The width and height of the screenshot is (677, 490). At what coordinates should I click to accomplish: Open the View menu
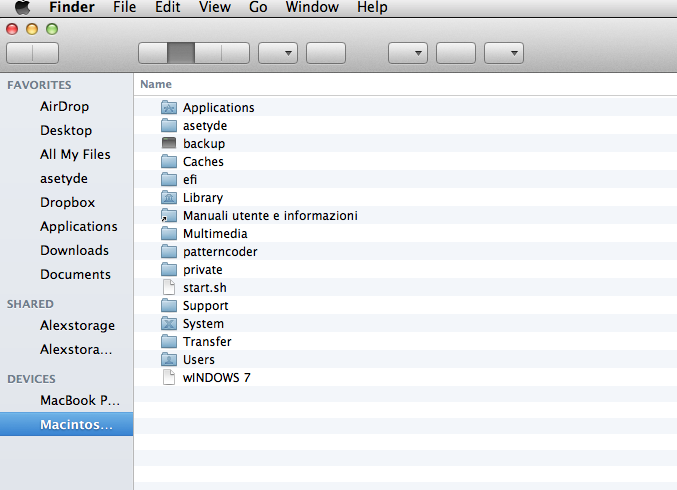(215, 7)
